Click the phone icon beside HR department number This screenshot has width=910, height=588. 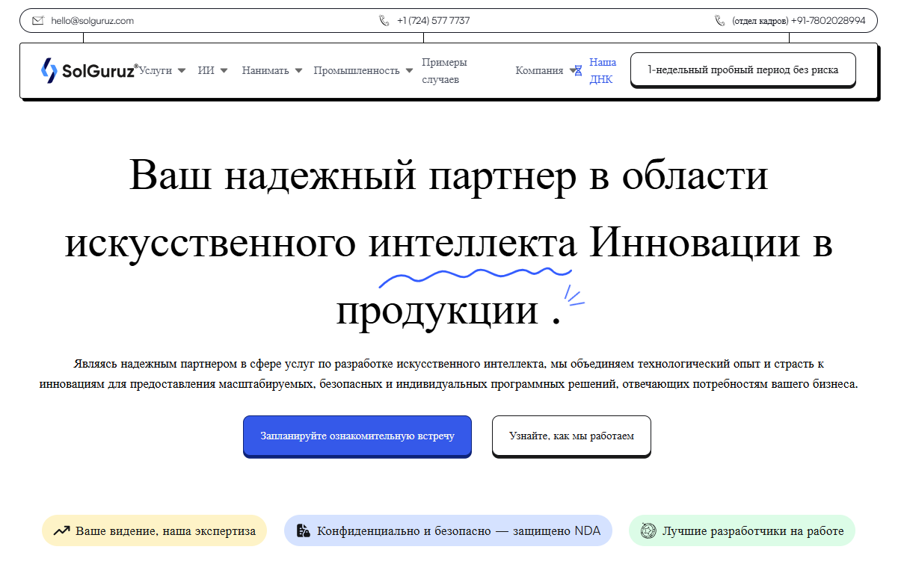(x=720, y=21)
